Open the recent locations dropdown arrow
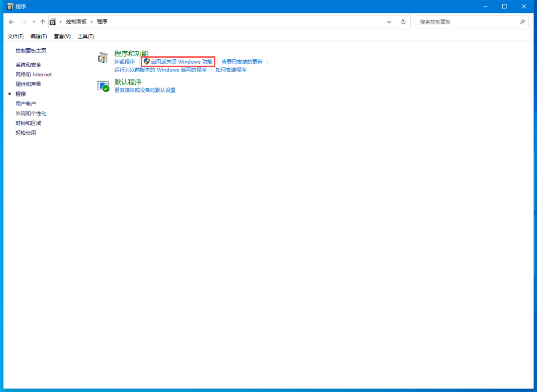The image size is (537, 392). click(x=34, y=22)
